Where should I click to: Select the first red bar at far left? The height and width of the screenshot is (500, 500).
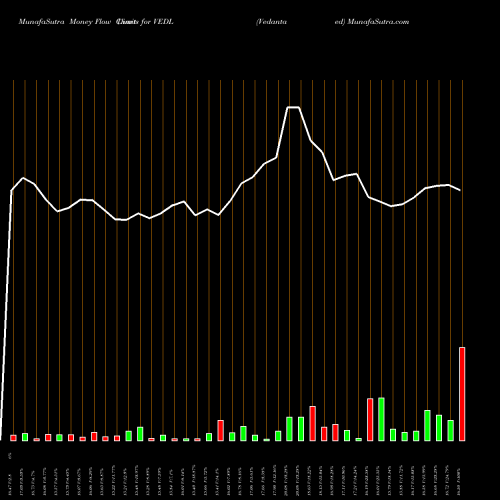pos(13,438)
